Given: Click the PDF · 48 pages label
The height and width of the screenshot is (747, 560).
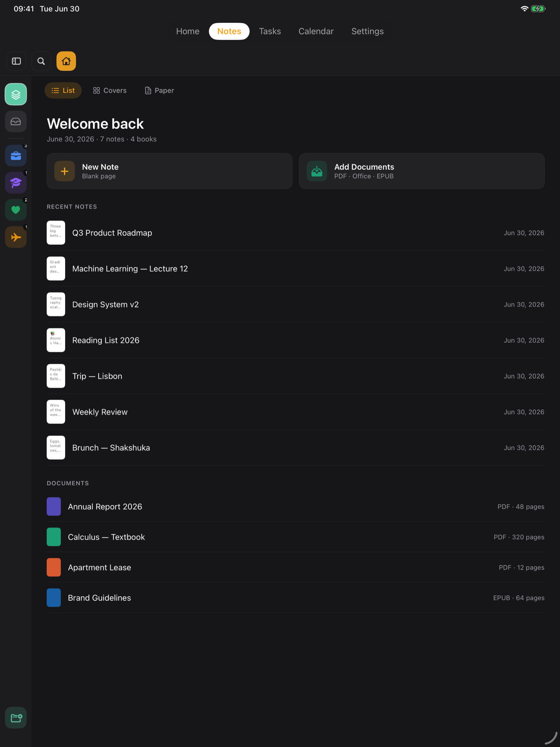Looking at the screenshot, I should tap(521, 507).
